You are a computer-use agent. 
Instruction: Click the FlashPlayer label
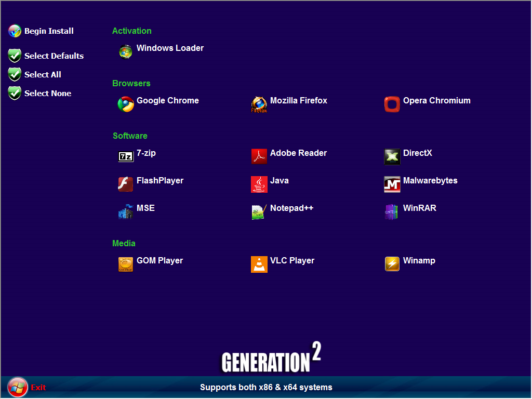click(x=160, y=180)
